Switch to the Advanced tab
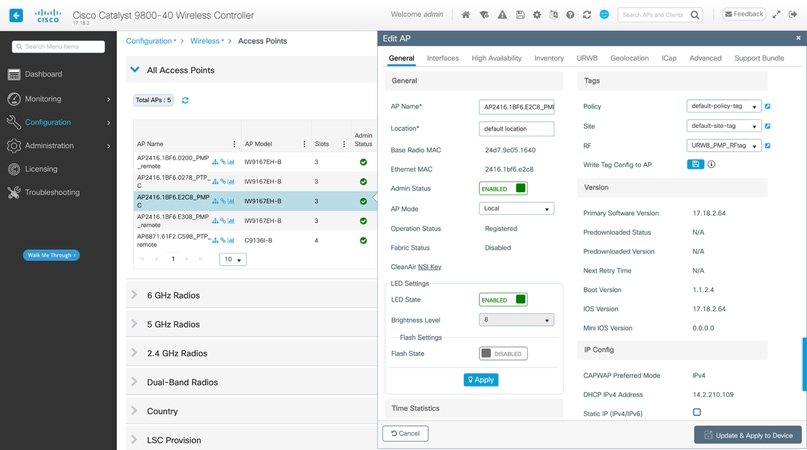 [x=705, y=58]
